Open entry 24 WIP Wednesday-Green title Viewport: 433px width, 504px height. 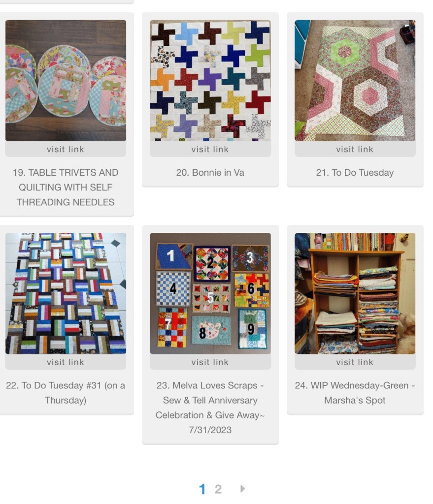[x=355, y=393]
